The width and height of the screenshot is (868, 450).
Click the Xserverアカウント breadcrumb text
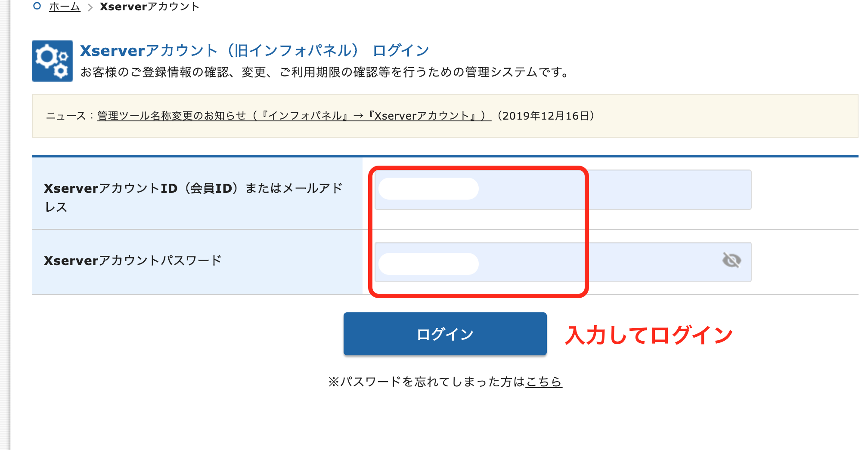pos(149,6)
